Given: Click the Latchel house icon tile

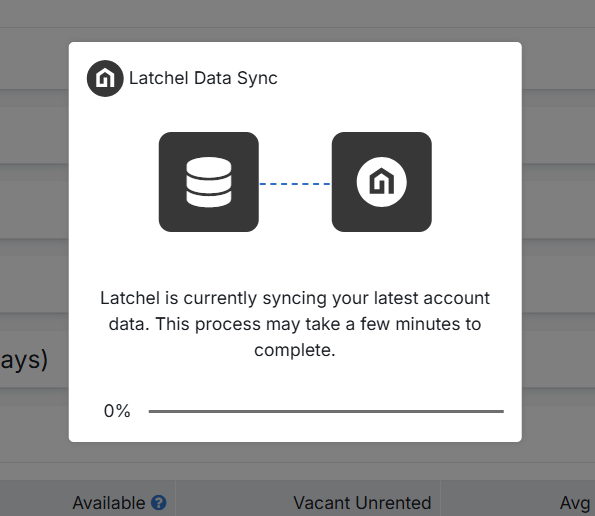Looking at the screenshot, I should click(x=382, y=182).
